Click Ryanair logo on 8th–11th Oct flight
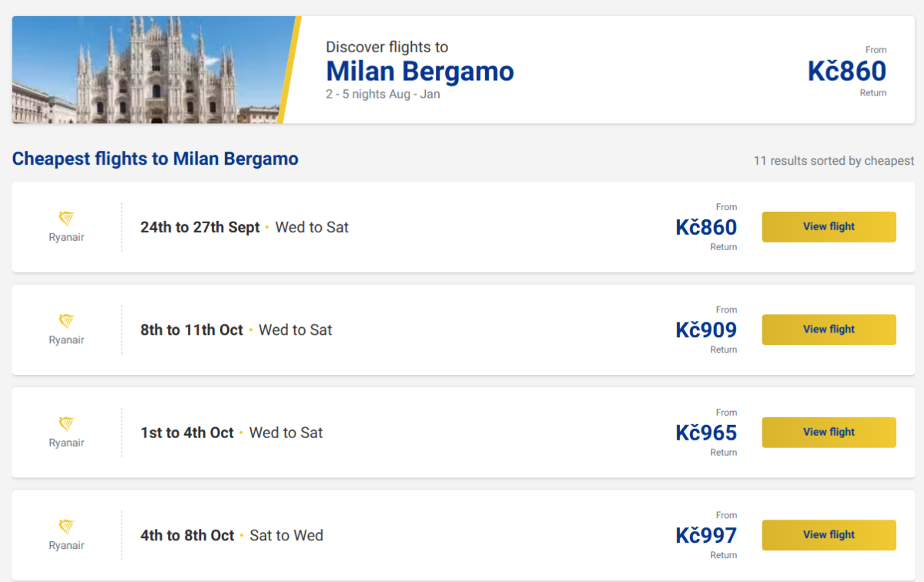The height and width of the screenshot is (582, 924). pyautogui.click(x=66, y=322)
